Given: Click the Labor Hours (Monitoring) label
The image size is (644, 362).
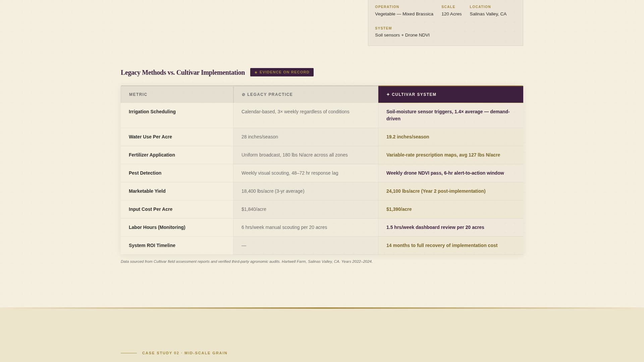Looking at the screenshot, I should tap(157, 227).
